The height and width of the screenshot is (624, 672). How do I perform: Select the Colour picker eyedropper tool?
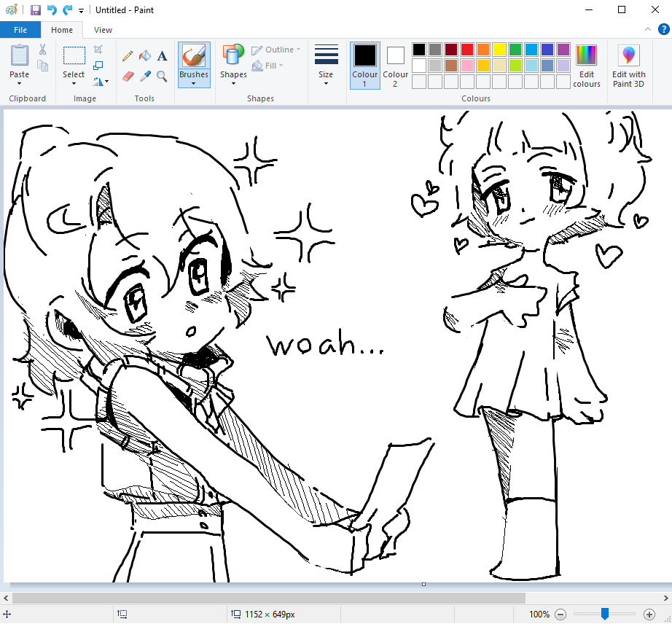pyautogui.click(x=145, y=77)
